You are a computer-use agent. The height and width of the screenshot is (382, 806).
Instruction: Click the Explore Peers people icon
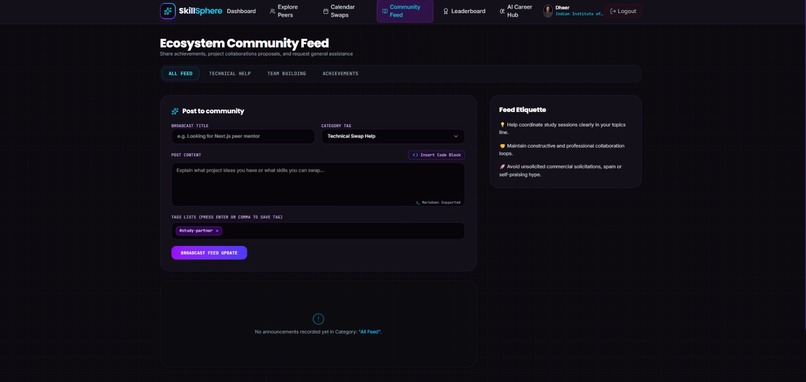point(272,11)
